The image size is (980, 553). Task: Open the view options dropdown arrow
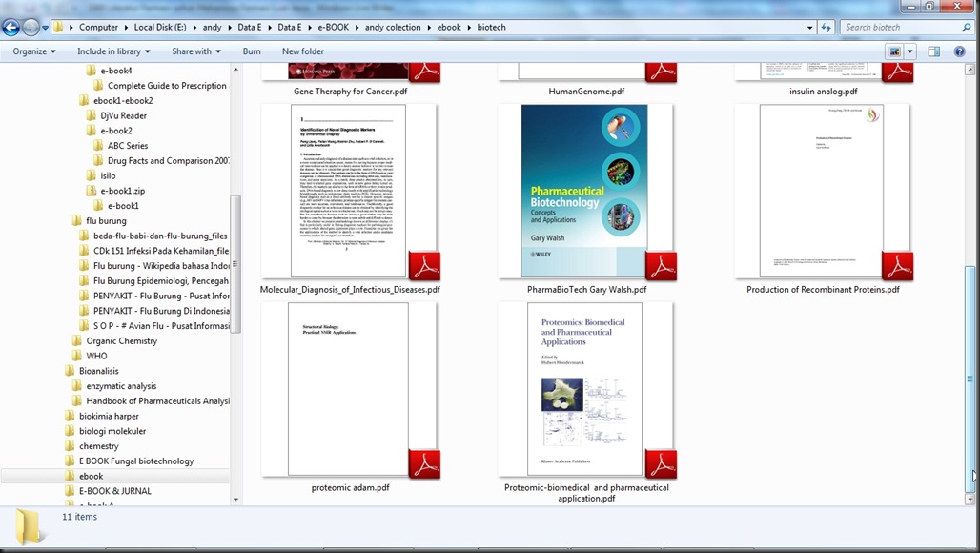(x=910, y=51)
